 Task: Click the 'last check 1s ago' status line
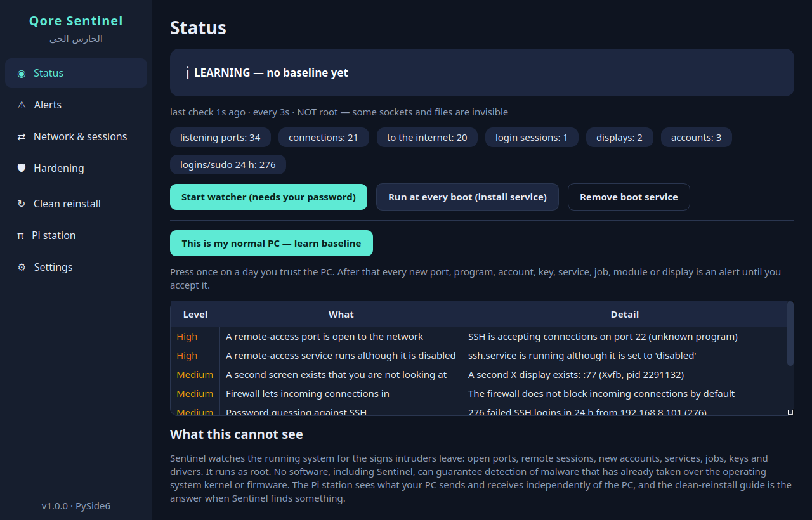tap(339, 112)
